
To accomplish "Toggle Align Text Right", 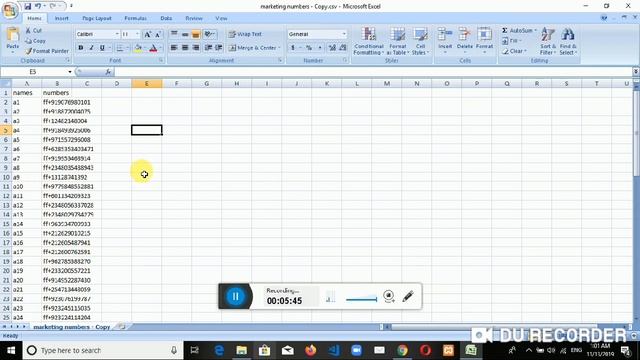I will pyautogui.click(x=196, y=48).
